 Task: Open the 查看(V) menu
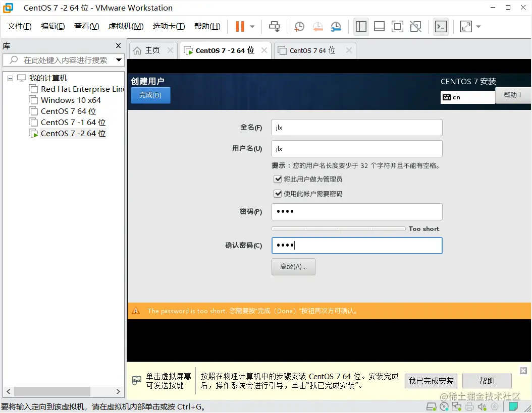(x=86, y=26)
